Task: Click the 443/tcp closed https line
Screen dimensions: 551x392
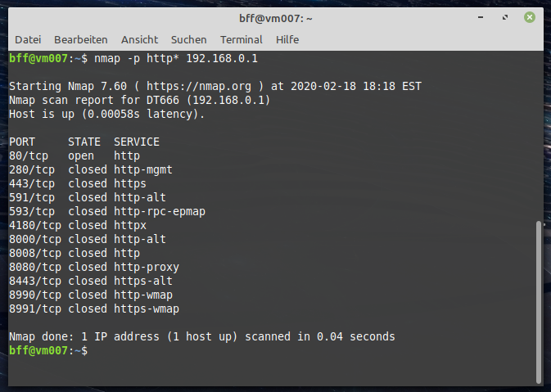Action: click(x=78, y=183)
